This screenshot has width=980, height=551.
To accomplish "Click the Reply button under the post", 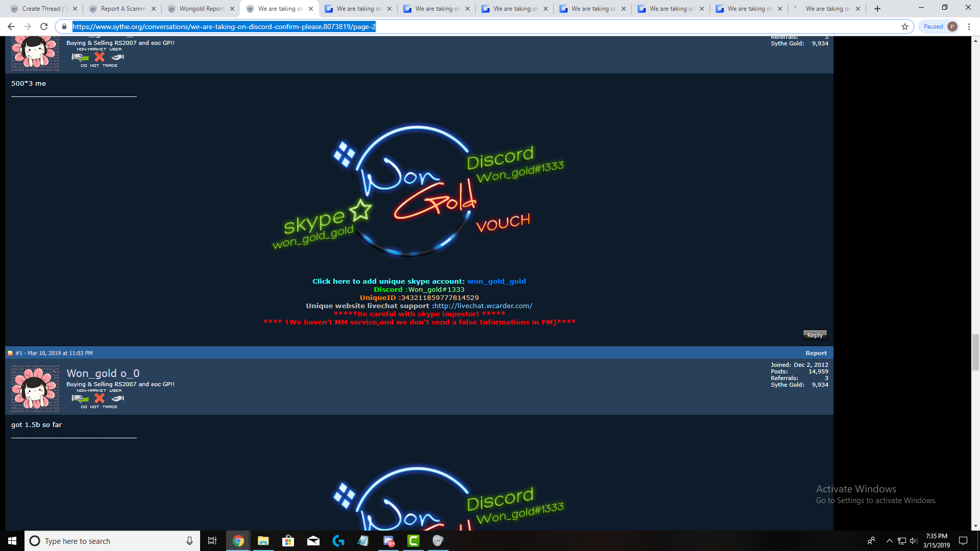I will [x=815, y=335].
